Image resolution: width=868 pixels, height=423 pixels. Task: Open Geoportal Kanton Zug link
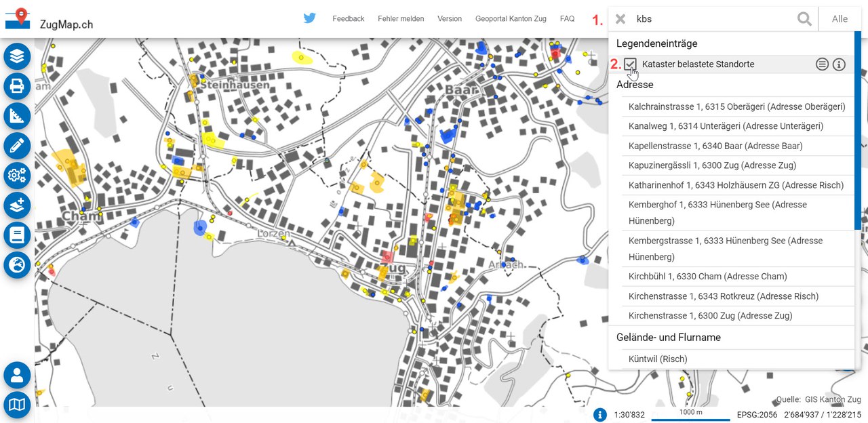click(x=511, y=19)
